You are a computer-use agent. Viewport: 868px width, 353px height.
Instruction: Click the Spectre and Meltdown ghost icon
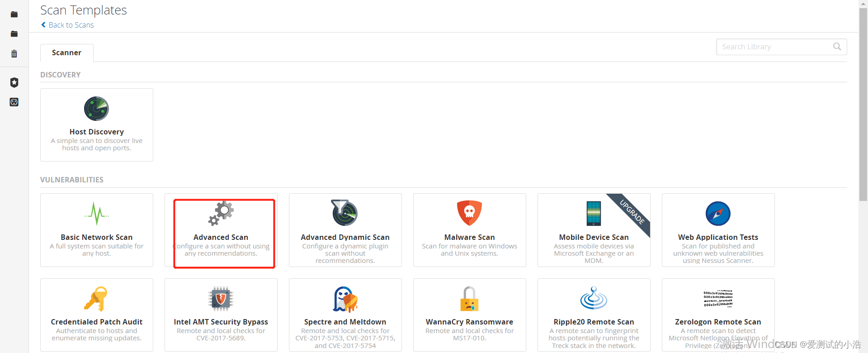point(345,299)
